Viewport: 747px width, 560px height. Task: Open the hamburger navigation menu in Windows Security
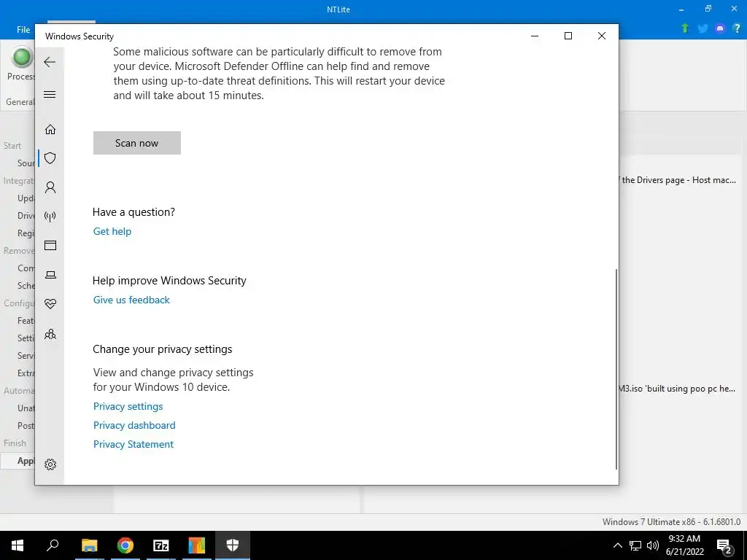50,94
